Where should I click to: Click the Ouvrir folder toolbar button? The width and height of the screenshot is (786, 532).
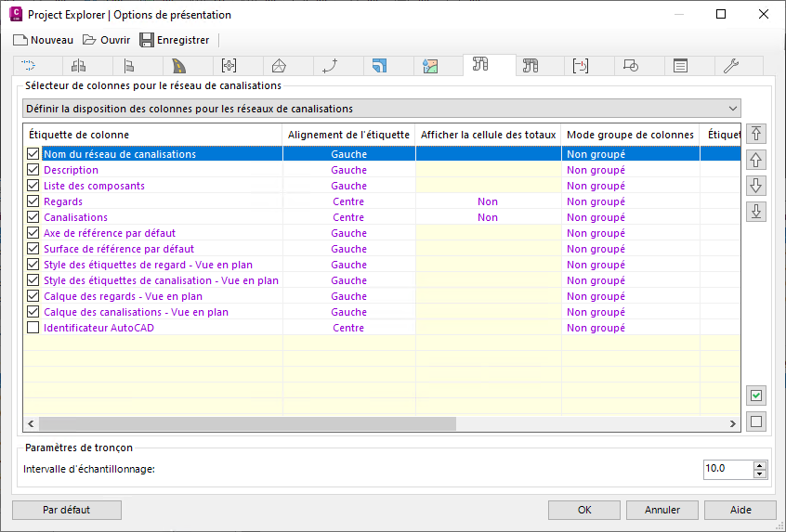(x=106, y=40)
